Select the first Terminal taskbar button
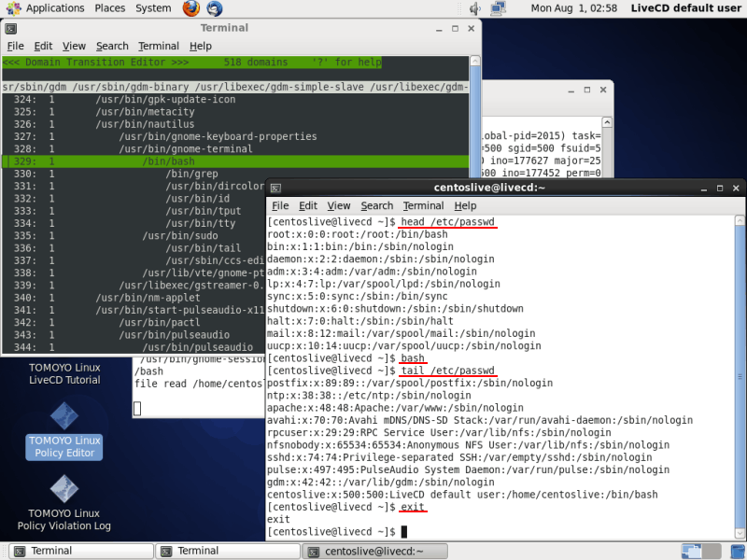This screenshot has width=747, height=560. [81, 551]
